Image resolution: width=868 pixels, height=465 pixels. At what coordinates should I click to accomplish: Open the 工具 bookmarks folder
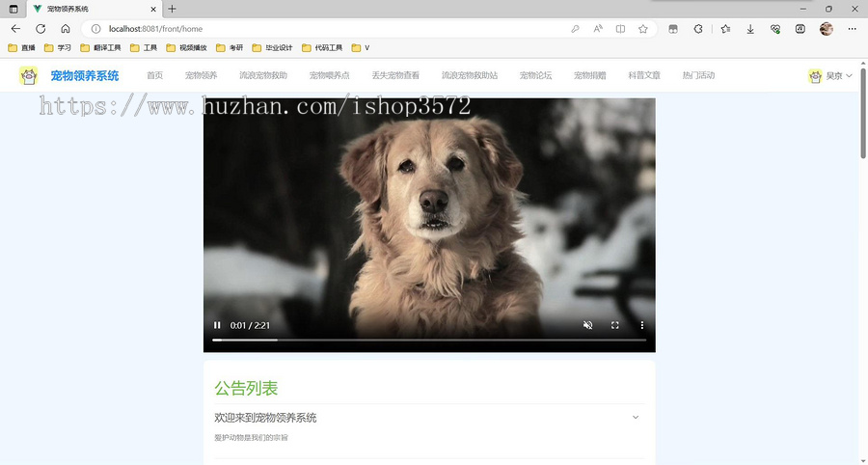[144, 48]
